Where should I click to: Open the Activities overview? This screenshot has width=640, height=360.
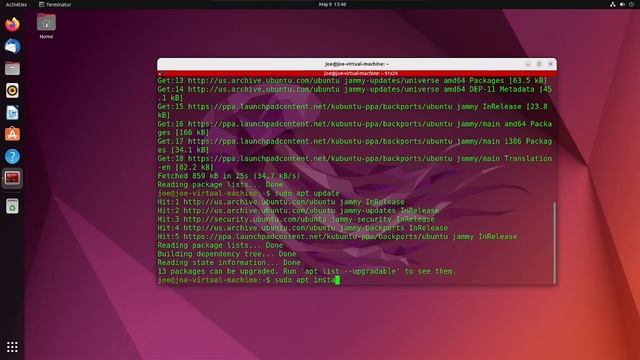point(16,4)
